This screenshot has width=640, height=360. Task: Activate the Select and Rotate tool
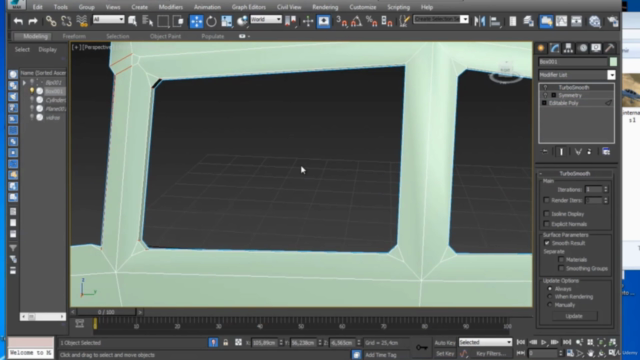[x=211, y=21]
